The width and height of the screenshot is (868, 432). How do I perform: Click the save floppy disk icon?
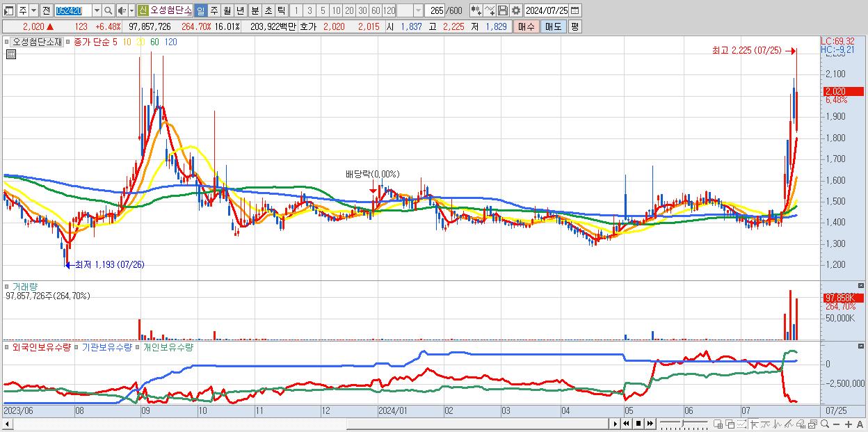[x=503, y=10]
